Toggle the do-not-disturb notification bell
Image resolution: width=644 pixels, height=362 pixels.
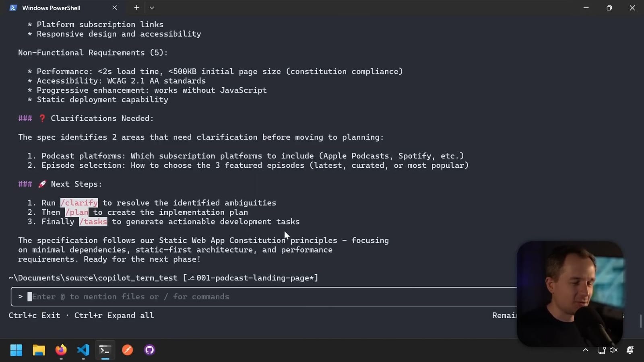point(629,350)
